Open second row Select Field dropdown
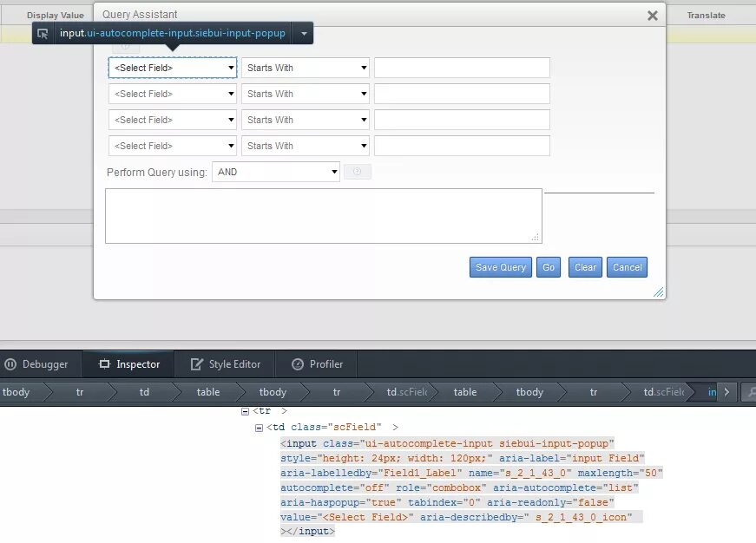756x543 pixels. [173, 94]
